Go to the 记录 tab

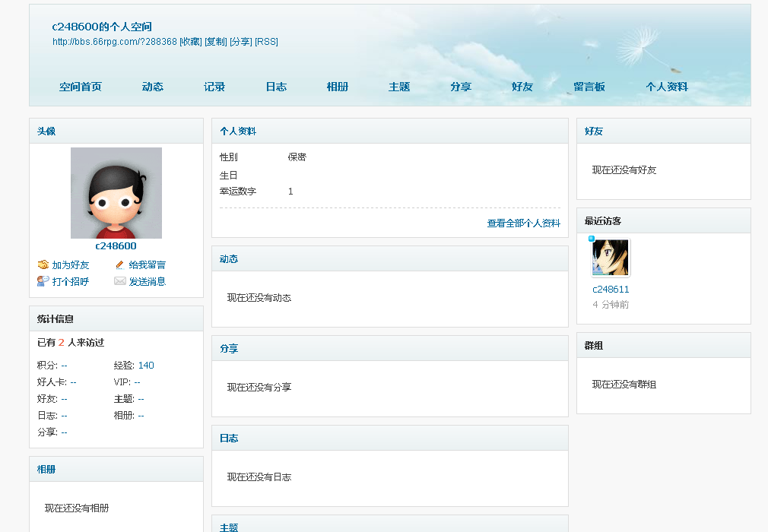pyautogui.click(x=214, y=87)
